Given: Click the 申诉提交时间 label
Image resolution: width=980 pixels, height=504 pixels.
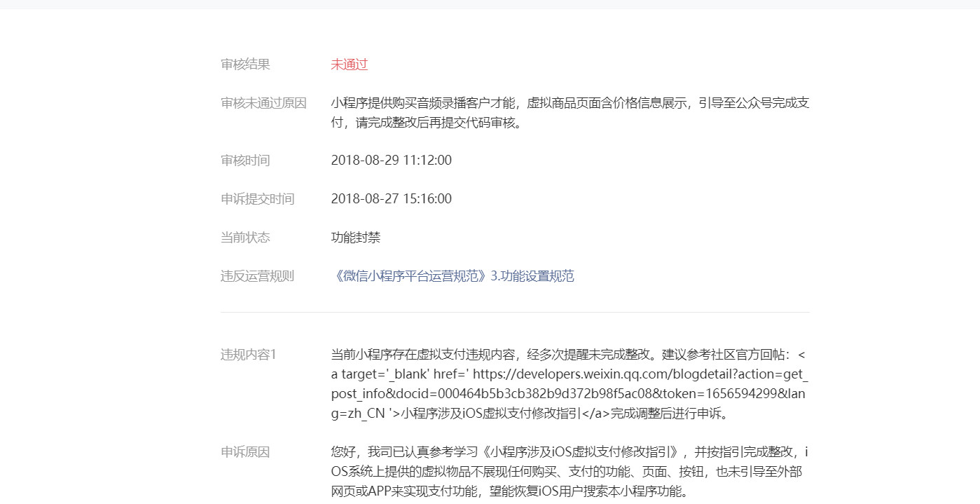Looking at the screenshot, I should point(258,199).
